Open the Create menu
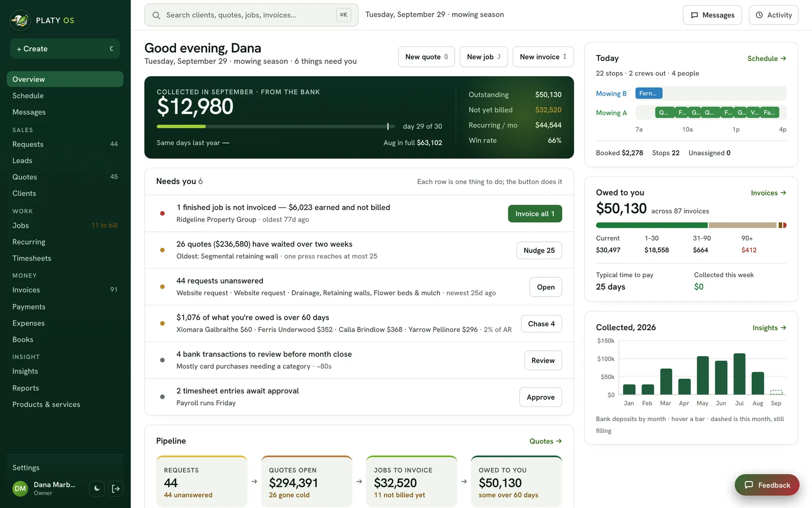The image size is (812, 508). click(x=65, y=49)
